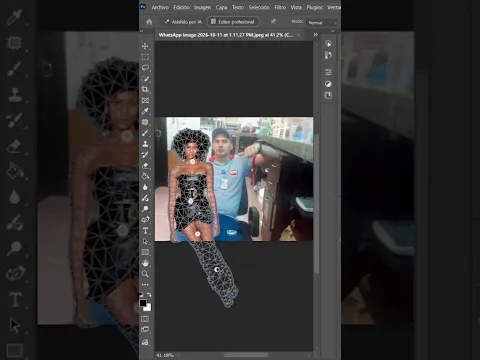Click the foreground black color swatch

(143, 303)
